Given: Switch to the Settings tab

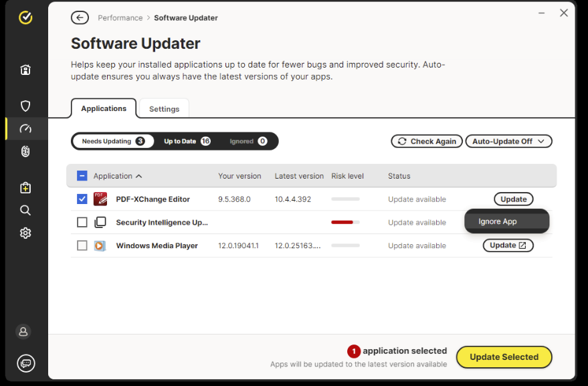Looking at the screenshot, I should coord(165,109).
